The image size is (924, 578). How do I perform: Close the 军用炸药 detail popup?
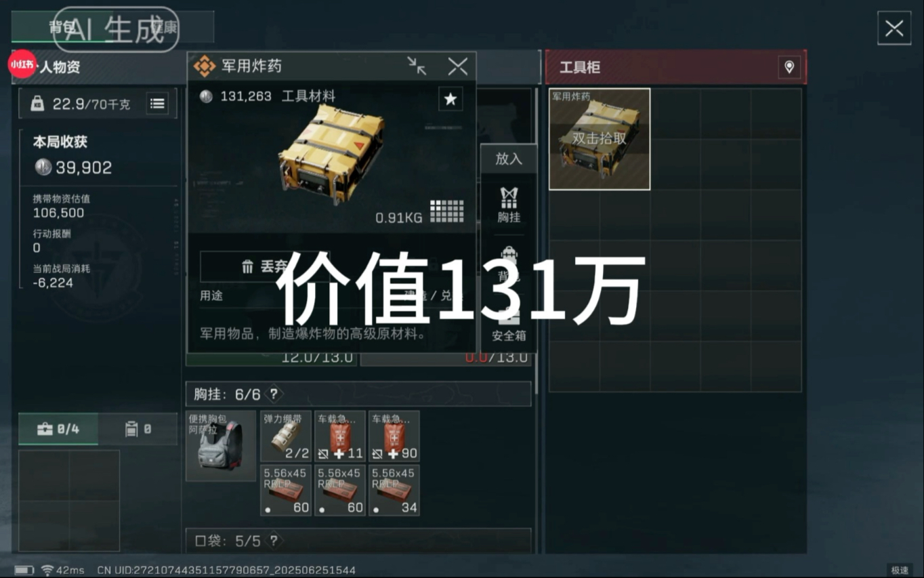pos(458,66)
